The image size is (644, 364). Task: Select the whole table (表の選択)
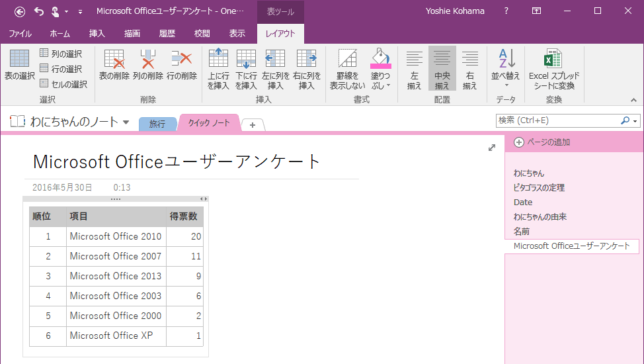pos(19,65)
